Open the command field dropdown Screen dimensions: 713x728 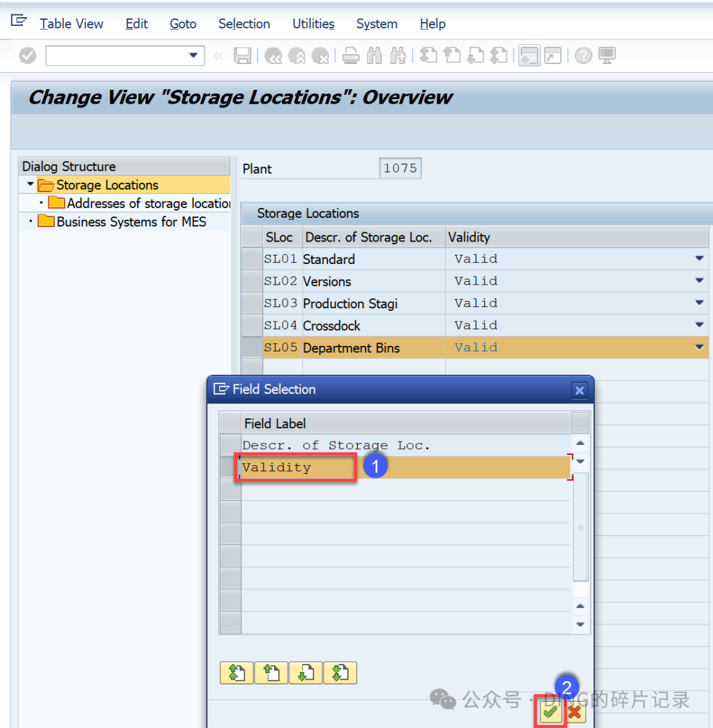pyautogui.click(x=193, y=55)
